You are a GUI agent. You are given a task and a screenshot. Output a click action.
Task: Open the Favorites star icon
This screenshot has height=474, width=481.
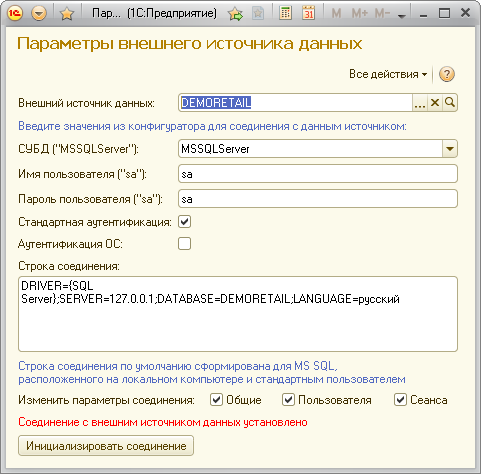[x=67, y=14]
